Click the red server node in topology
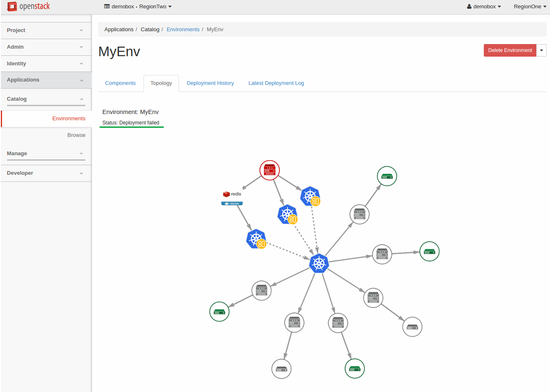This screenshot has height=392, width=550. (x=270, y=170)
